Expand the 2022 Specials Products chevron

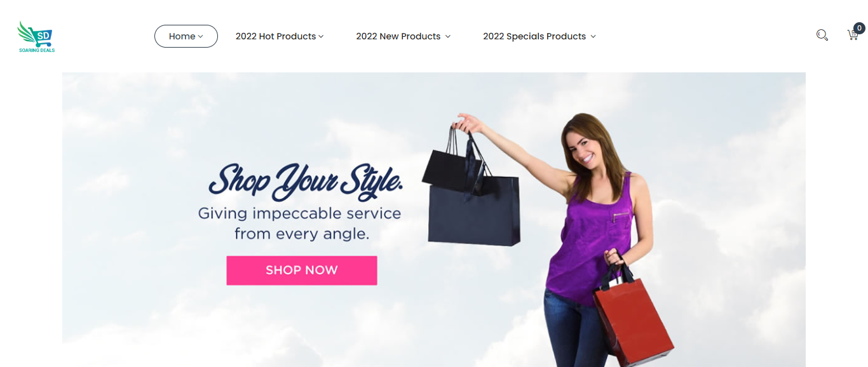pyautogui.click(x=593, y=37)
